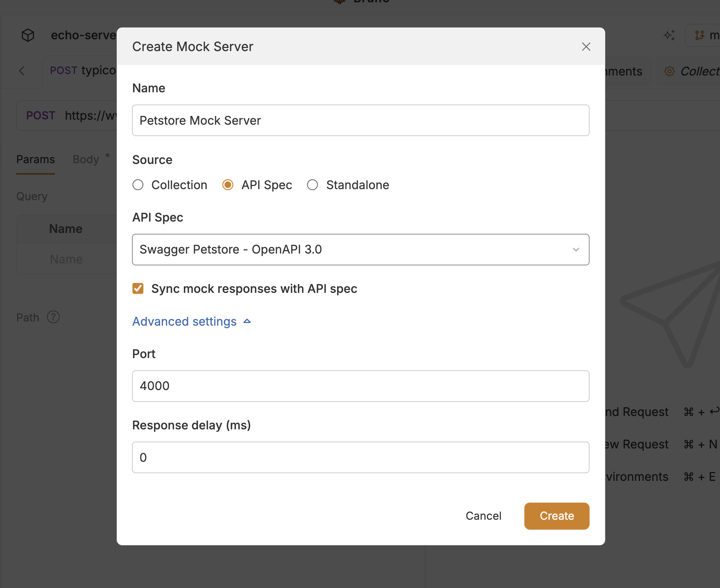
Task: Click the echo-server collection name
Action: (x=84, y=35)
